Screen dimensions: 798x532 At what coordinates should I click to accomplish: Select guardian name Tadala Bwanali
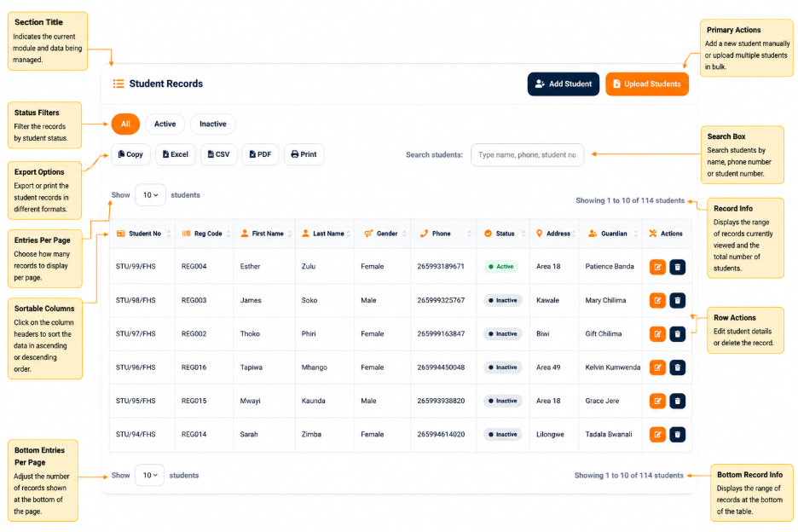click(609, 434)
